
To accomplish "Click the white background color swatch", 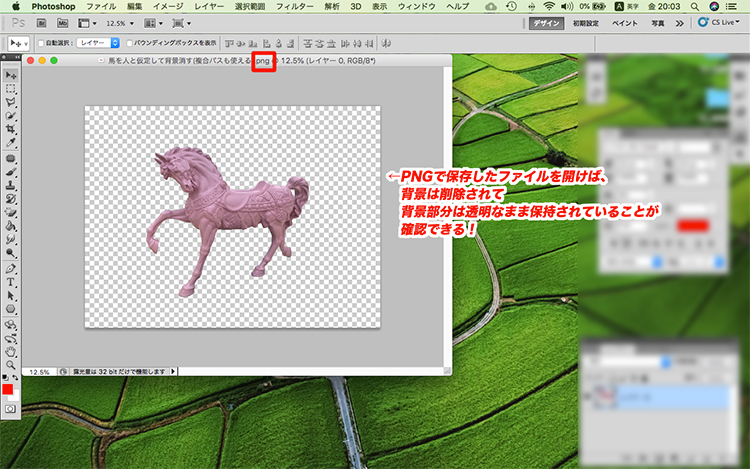I will [16, 397].
